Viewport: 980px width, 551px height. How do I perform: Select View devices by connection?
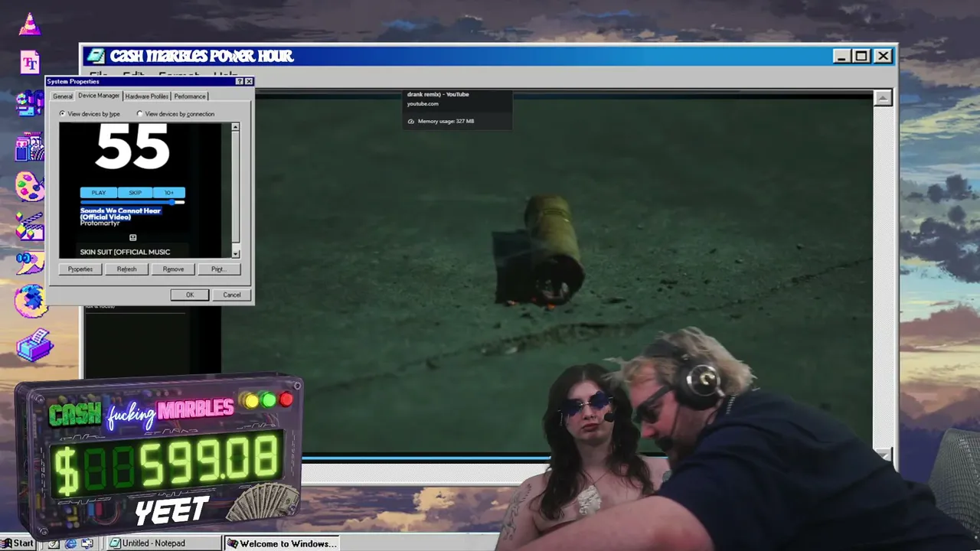[175, 114]
